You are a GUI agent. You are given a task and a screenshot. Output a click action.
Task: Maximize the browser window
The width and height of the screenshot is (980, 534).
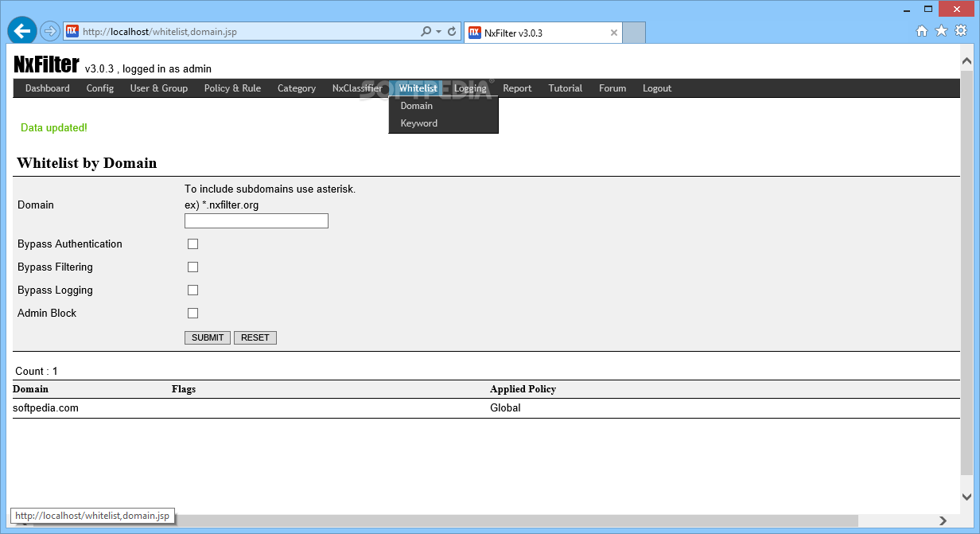click(x=928, y=9)
